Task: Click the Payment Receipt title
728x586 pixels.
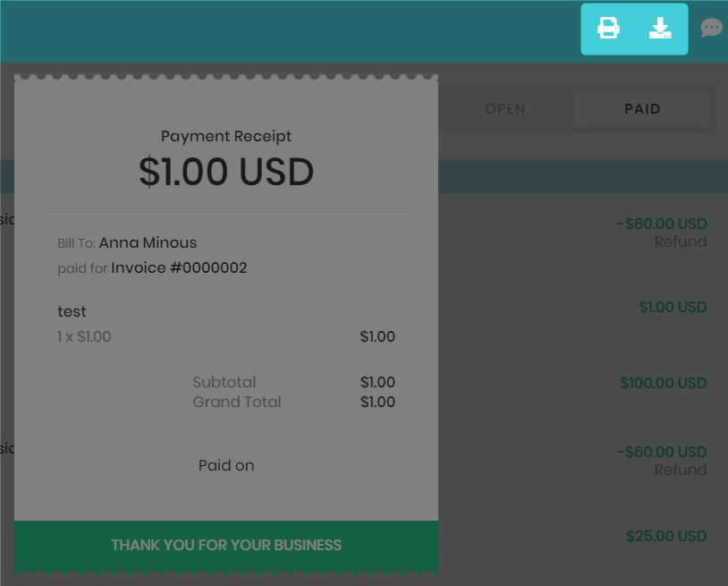Action: click(226, 136)
